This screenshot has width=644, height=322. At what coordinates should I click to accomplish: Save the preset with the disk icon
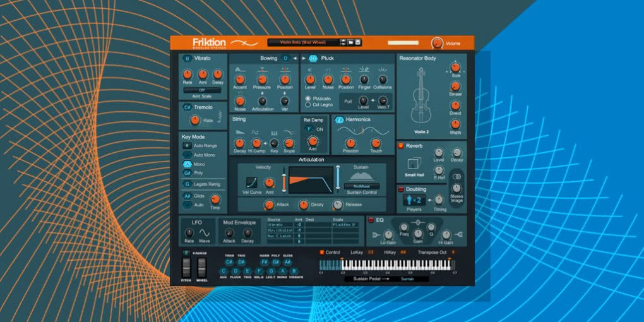tap(358, 42)
